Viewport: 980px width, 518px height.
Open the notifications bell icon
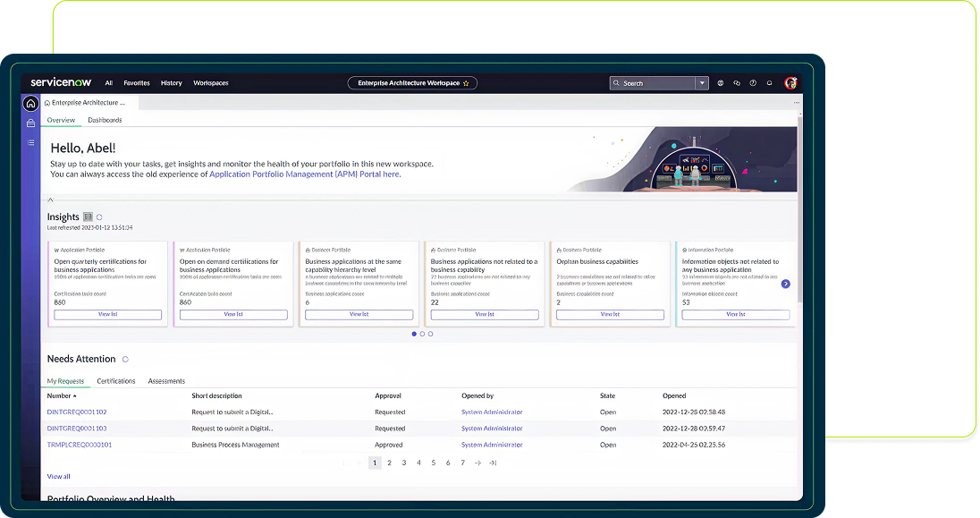[769, 83]
